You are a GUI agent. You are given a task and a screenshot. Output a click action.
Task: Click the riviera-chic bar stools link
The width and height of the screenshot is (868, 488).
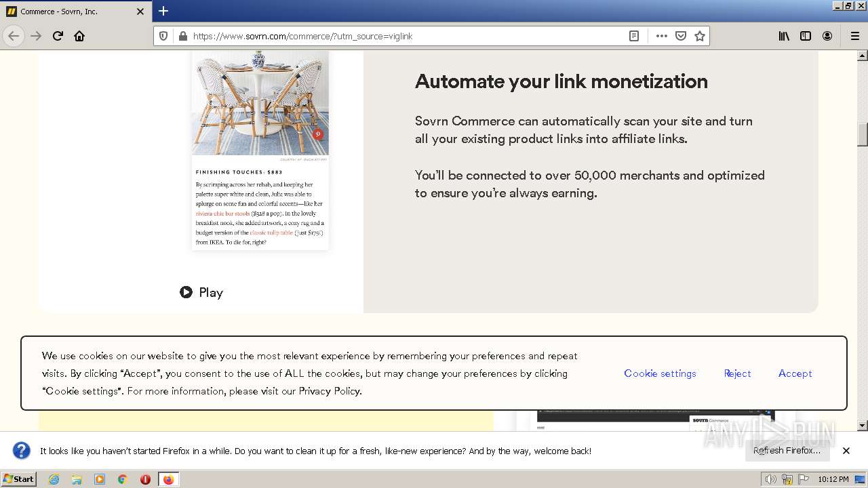223,213
